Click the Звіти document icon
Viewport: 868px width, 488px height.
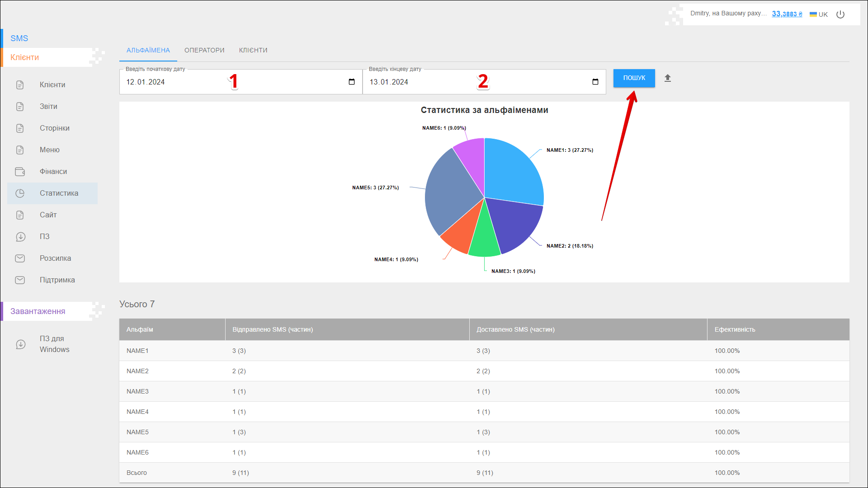(x=20, y=107)
